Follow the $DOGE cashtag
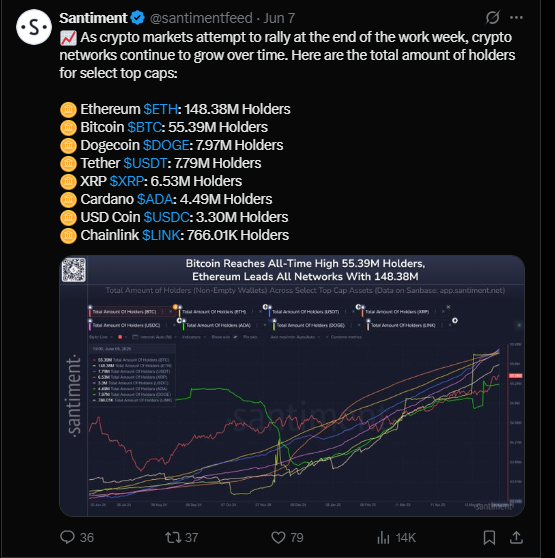This screenshot has height=558, width=555. click(166, 145)
